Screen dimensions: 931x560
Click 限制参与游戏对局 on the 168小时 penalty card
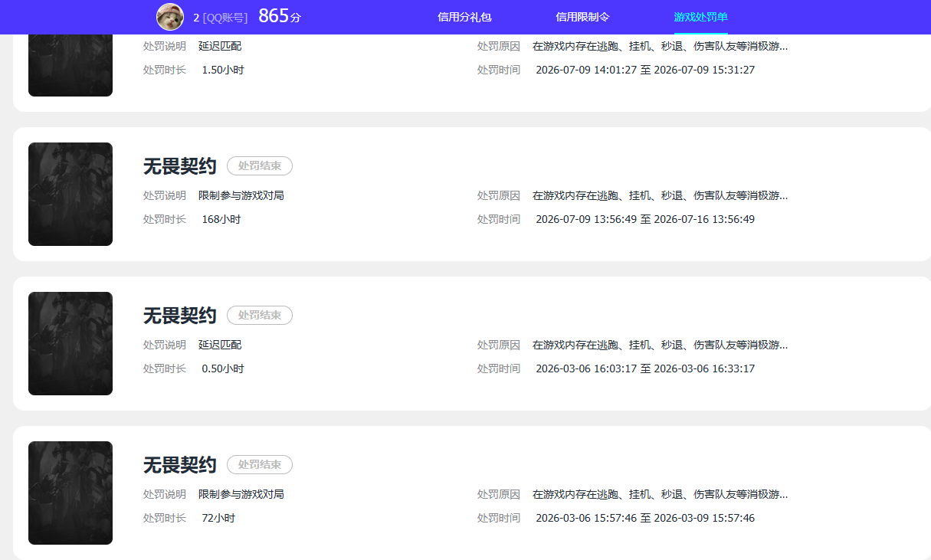click(241, 195)
